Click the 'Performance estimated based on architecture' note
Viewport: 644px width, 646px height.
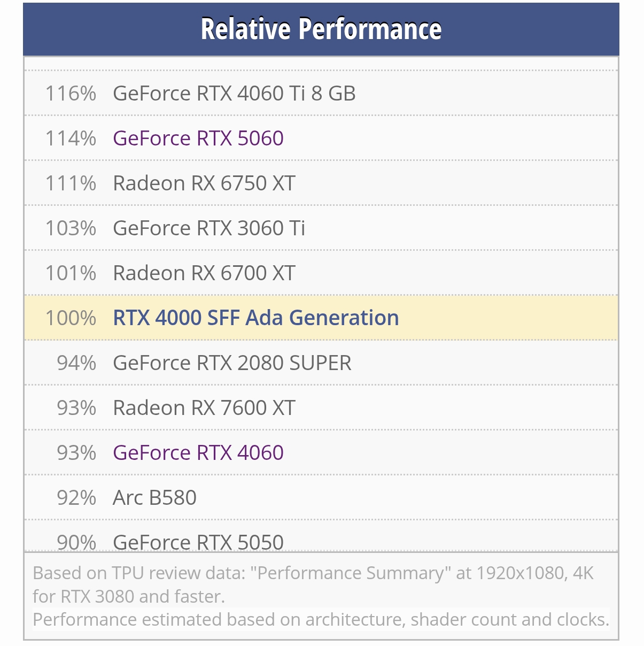(x=321, y=619)
